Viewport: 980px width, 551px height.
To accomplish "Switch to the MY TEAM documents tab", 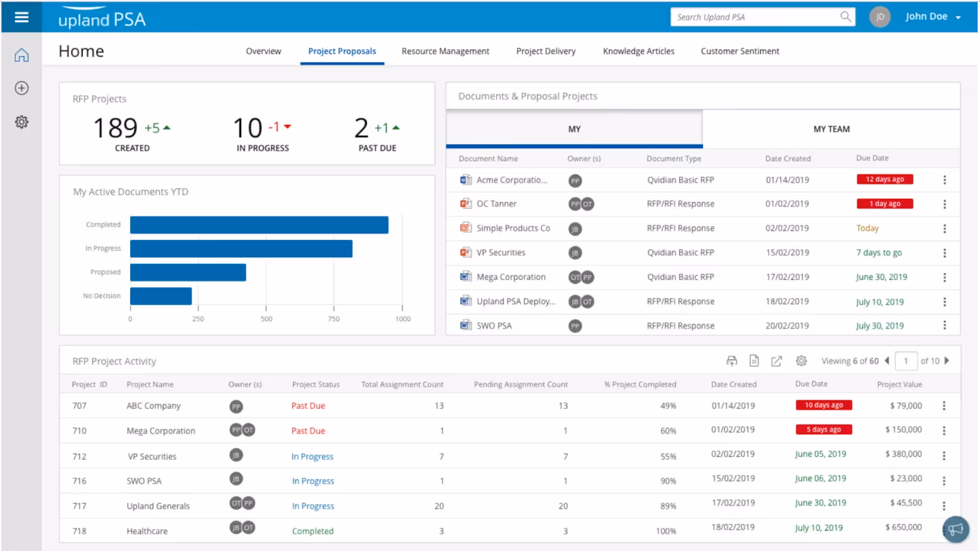I will (x=831, y=129).
